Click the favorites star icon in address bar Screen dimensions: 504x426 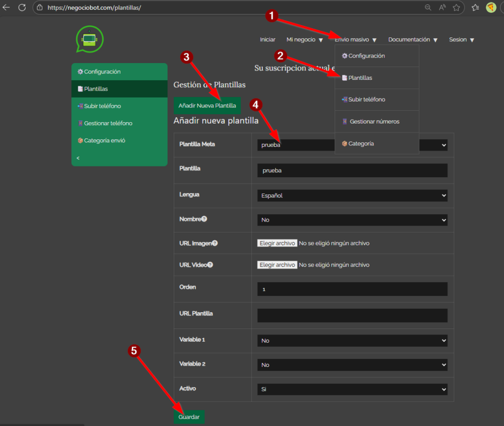456,7
